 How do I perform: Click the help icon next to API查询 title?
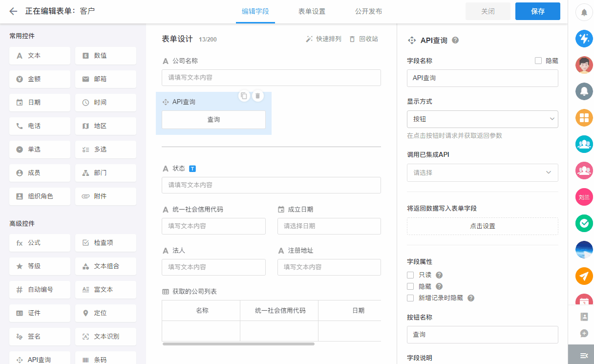click(455, 41)
